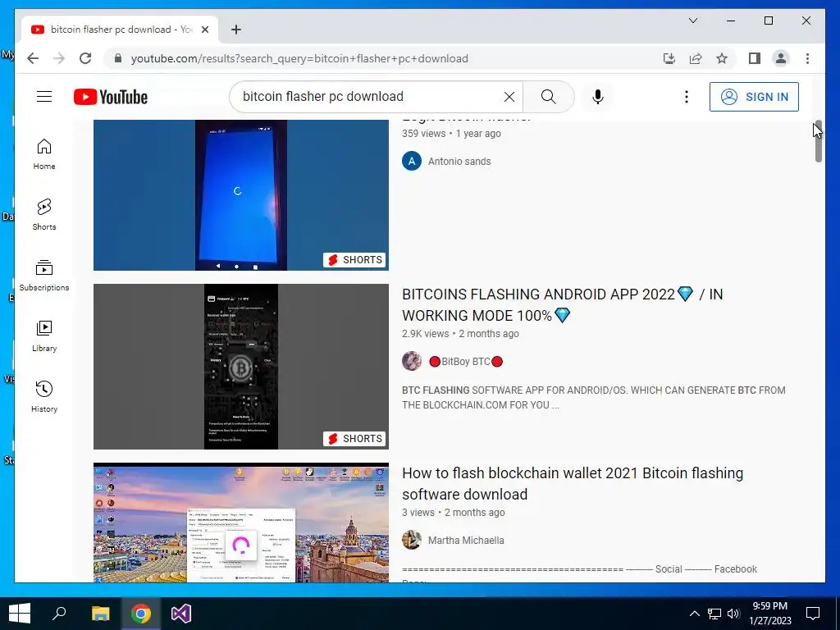Click the address bar URL
Image resolution: width=840 pixels, height=630 pixels.
pos(299,58)
